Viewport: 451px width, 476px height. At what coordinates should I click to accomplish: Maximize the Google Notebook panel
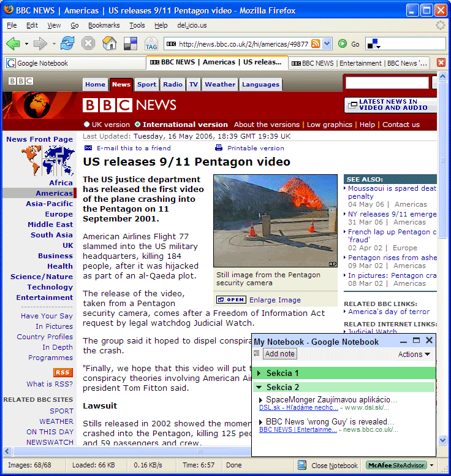point(417,340)
